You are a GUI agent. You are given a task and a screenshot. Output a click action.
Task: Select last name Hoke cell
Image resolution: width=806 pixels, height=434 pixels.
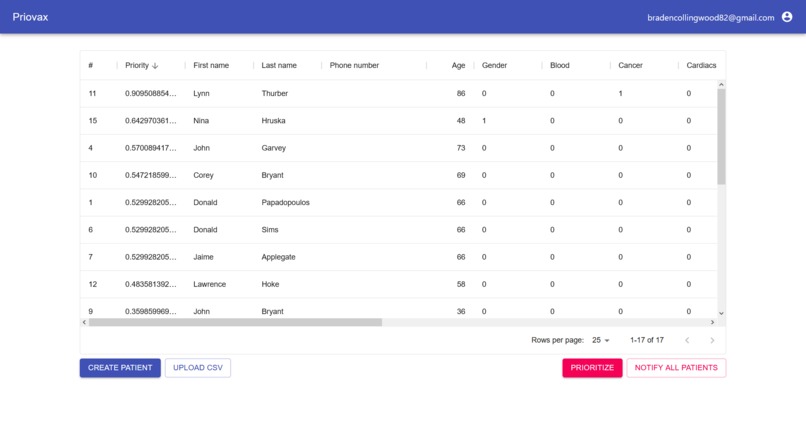(270, 284)
